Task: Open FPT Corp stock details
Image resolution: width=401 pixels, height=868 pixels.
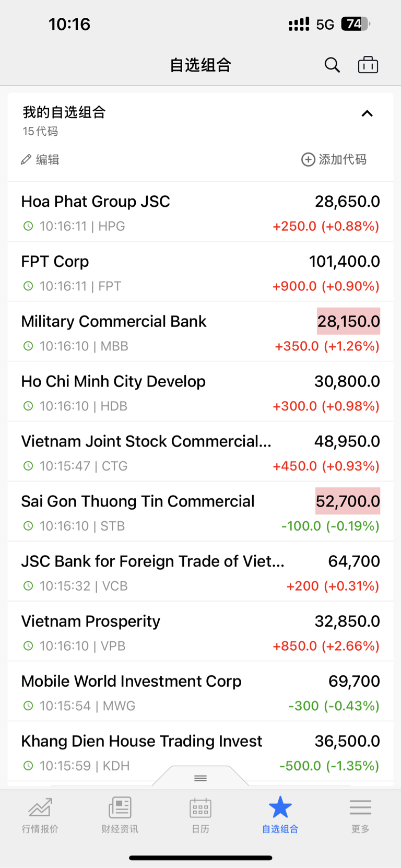Action: pos(200,272)
